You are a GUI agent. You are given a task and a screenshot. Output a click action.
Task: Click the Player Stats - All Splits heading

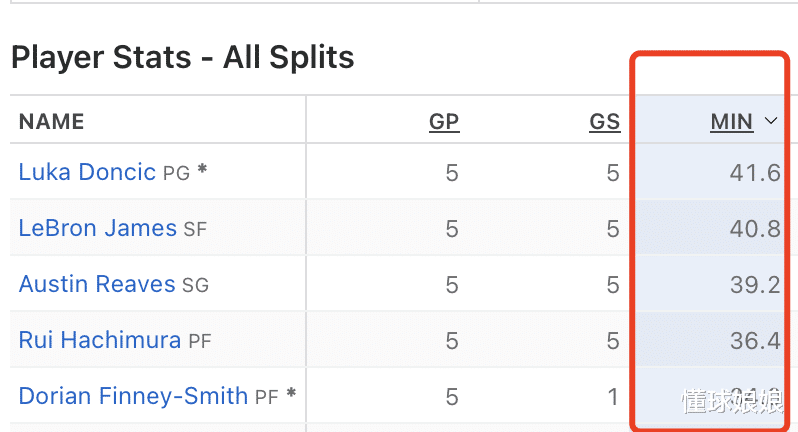182,57
